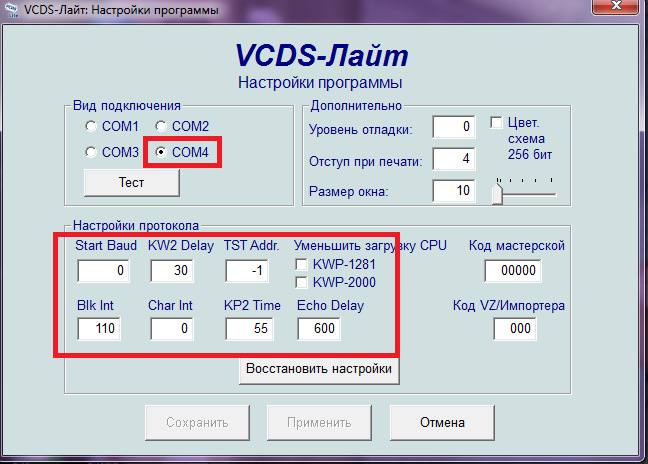
Task: Click the Настройки программы subtitle text
Action: coord(320,83)
